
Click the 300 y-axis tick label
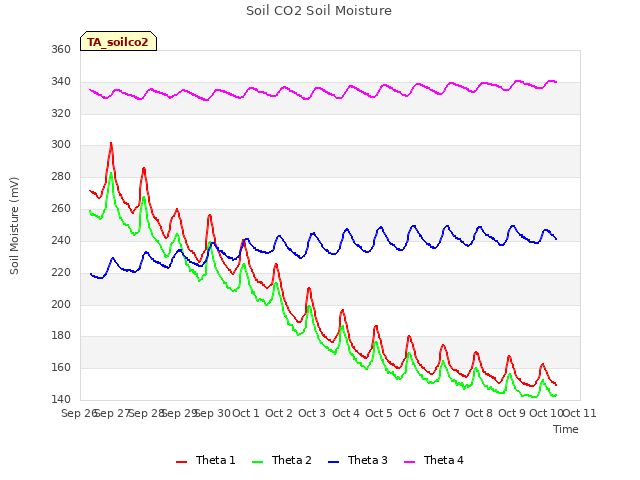61,145
